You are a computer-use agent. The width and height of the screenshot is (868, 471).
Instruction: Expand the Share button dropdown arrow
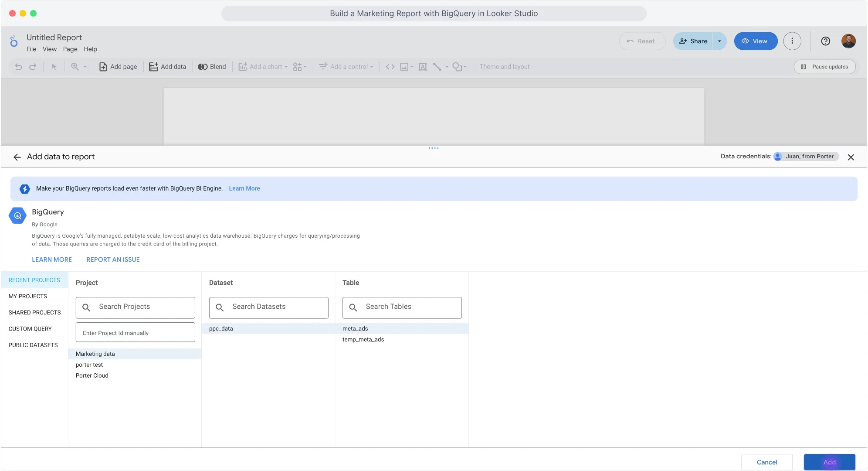point(719,41)
